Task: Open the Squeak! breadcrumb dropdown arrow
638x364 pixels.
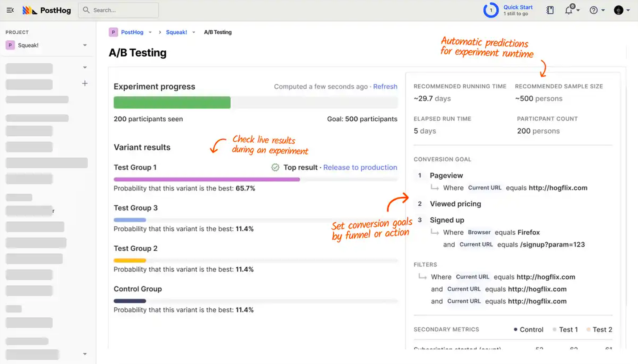Action: 194,32
